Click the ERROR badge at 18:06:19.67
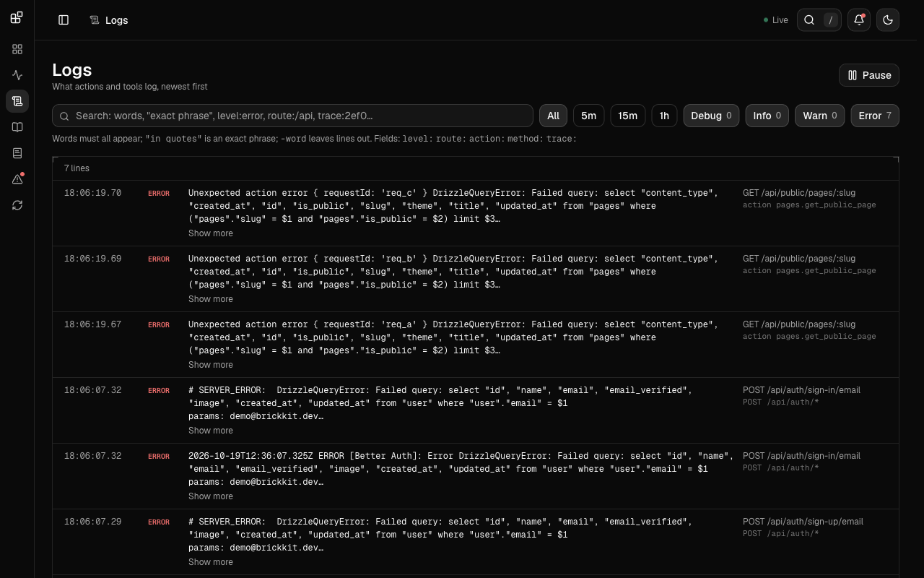 [159, 325]
